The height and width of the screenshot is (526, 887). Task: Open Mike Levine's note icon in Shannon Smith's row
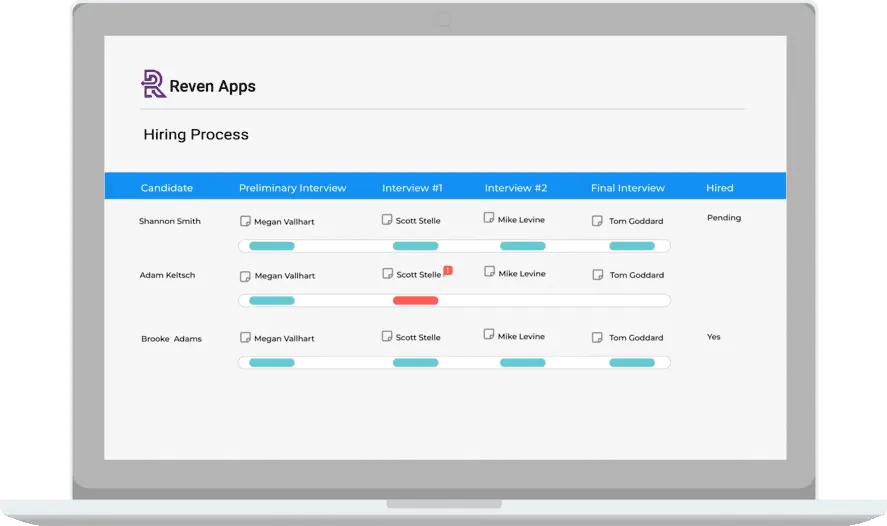pyautogui.click(x=489, y=218)
